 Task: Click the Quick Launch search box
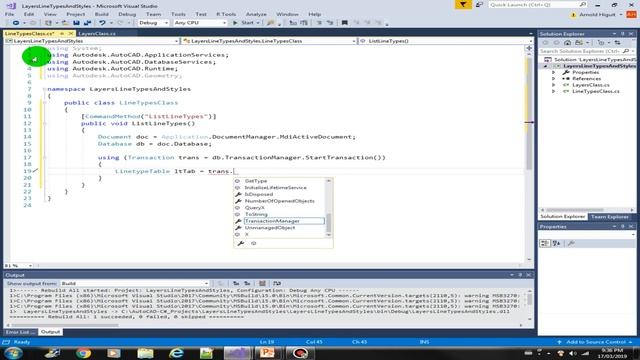538,5
